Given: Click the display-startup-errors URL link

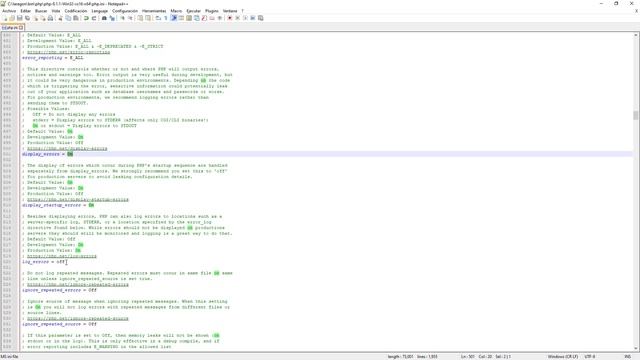Looking at the screenshot, I should point(78,200).
